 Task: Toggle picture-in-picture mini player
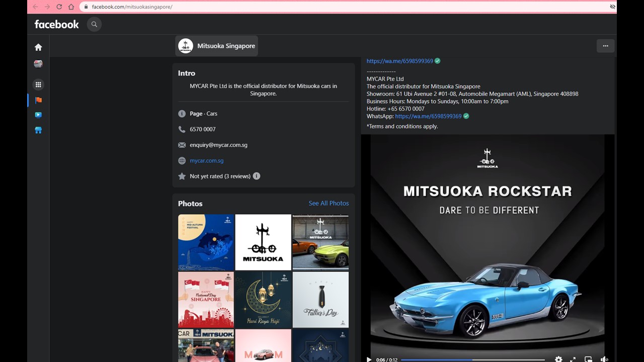pos(588,359)
